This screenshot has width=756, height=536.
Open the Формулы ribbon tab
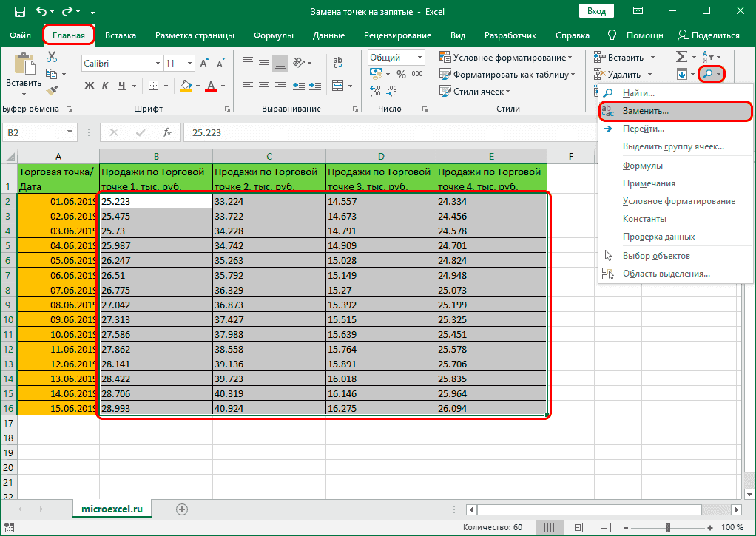pos(273,35)
